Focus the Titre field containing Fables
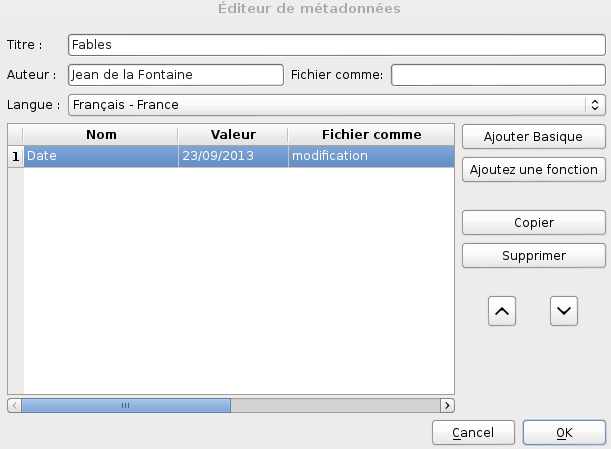The height and width of the screenshot is (449, 611). point(337,45)
